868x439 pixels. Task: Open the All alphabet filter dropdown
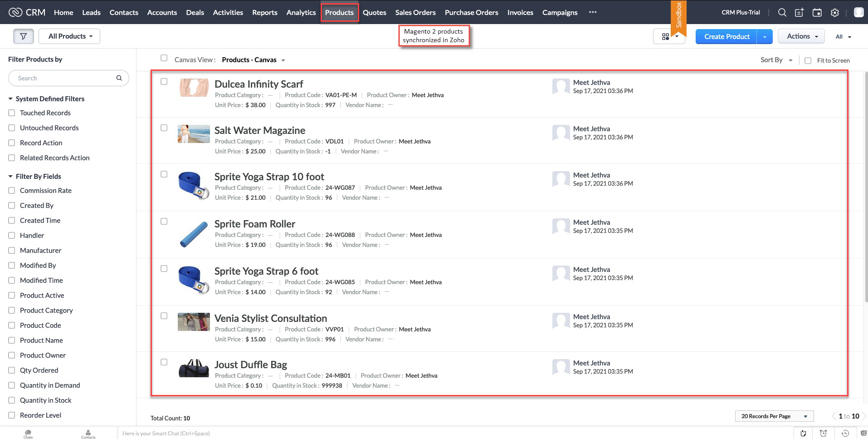click(x=844, y=37)
